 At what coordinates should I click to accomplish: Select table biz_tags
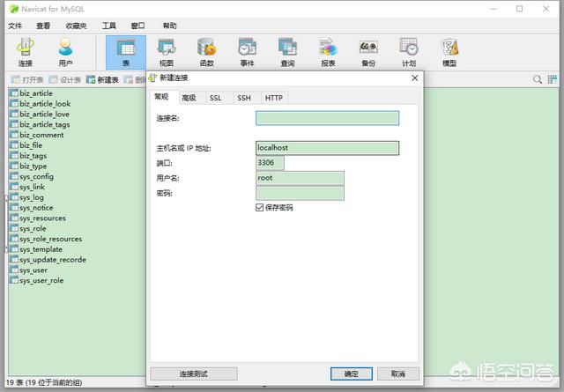pyautogui.click(x=28, y=156)
